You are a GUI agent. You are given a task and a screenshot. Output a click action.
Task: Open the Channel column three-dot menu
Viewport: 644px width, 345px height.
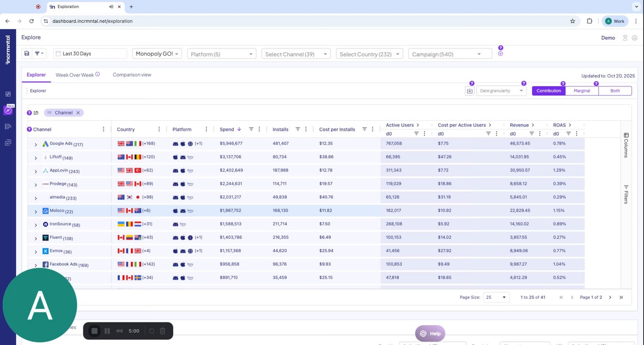[x=103, y=129]
